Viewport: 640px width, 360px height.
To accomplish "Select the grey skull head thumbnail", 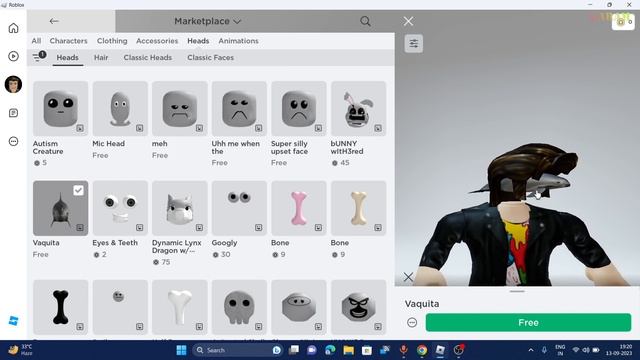I will tap(239, 307).
